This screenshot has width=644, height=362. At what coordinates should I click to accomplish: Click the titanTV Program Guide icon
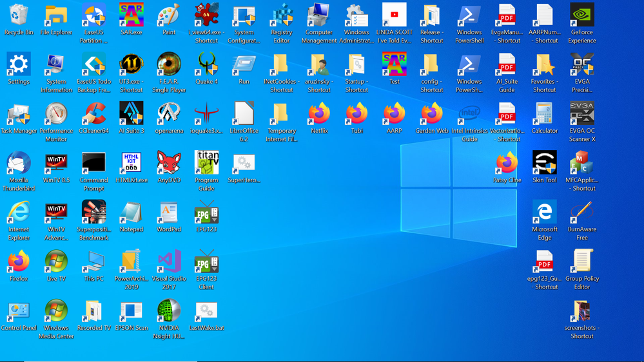click(x=206, y=162)
